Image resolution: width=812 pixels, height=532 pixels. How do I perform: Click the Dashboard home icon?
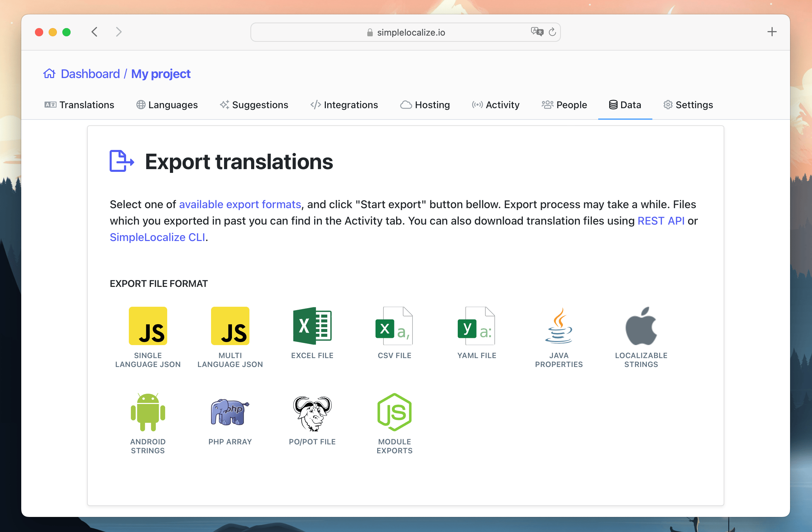(49, 73)
